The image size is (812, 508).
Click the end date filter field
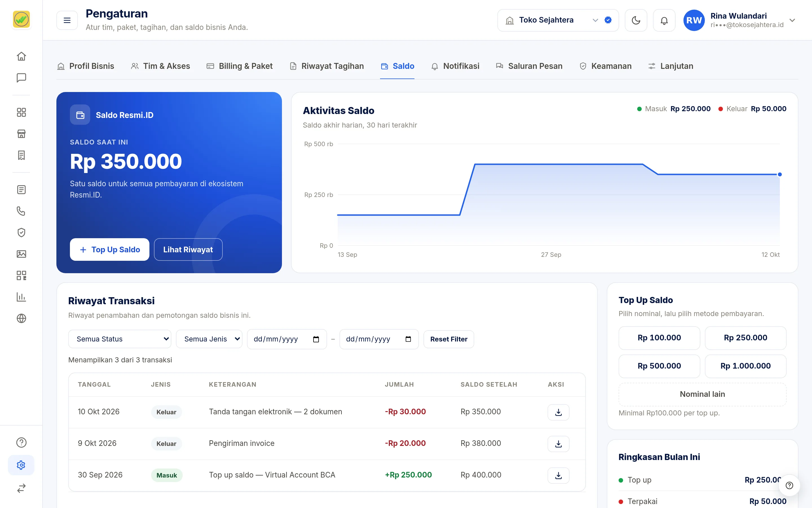379,339
